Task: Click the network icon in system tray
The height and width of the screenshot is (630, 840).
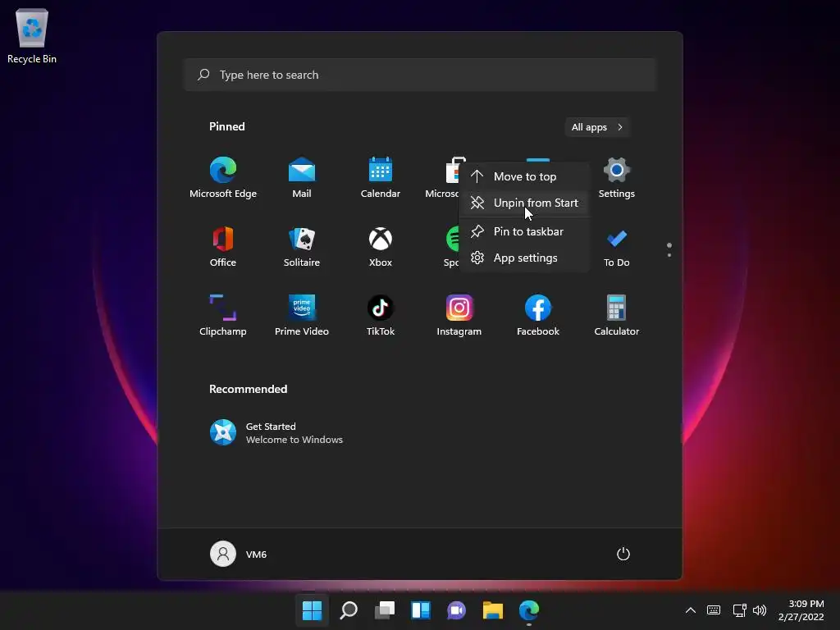Action: (739, 610)
